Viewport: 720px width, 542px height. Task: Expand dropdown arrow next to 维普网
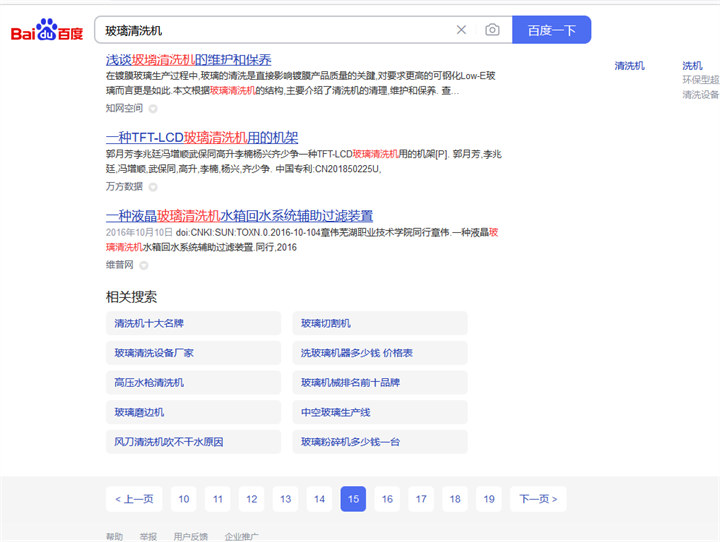[143, 265]
